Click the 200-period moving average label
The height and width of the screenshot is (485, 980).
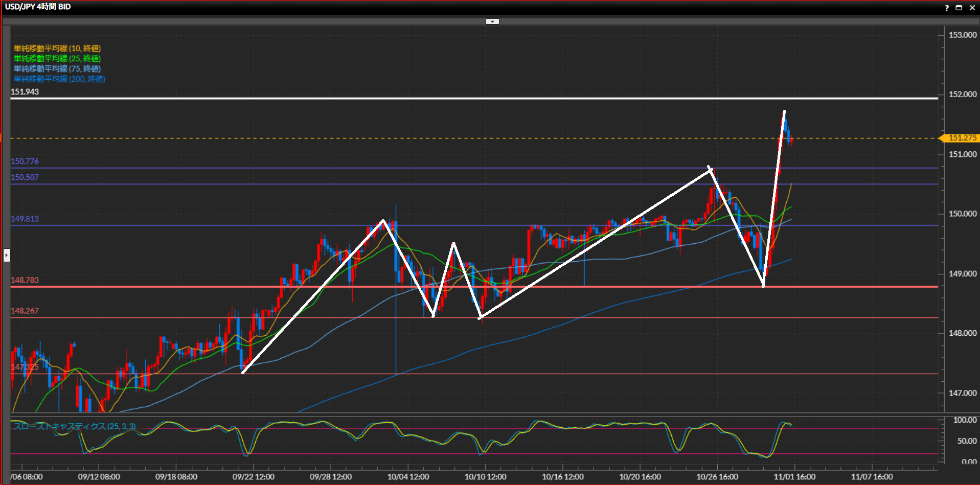[59, 79]
